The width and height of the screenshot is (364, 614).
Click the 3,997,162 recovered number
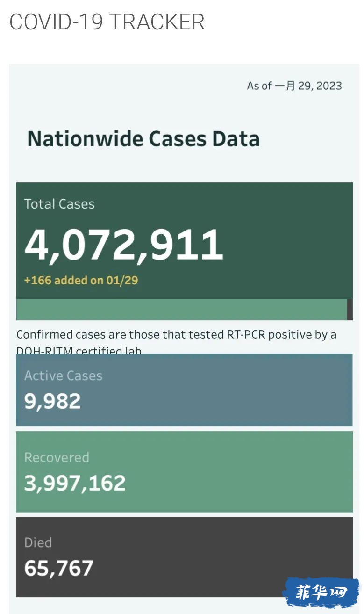[75, 483]
